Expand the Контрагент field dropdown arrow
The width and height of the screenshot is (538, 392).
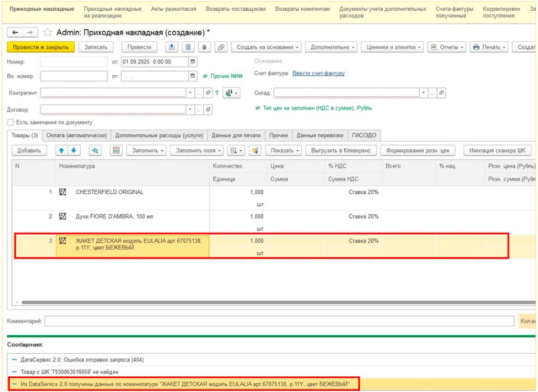tap(191, 93)
